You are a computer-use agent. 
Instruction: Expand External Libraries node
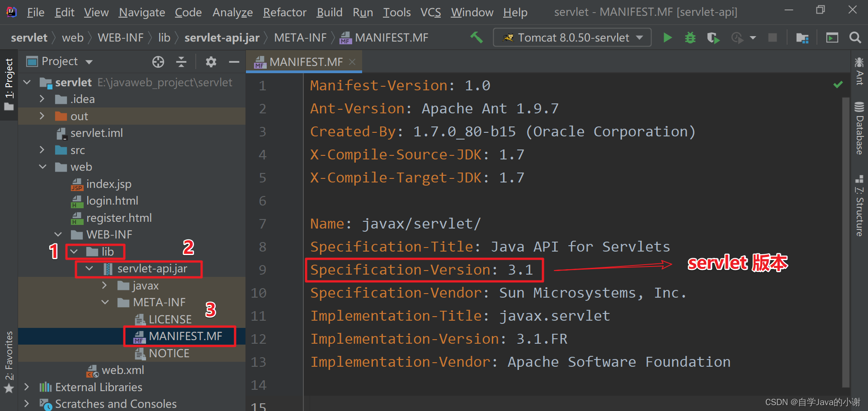(x=27, y=387)
